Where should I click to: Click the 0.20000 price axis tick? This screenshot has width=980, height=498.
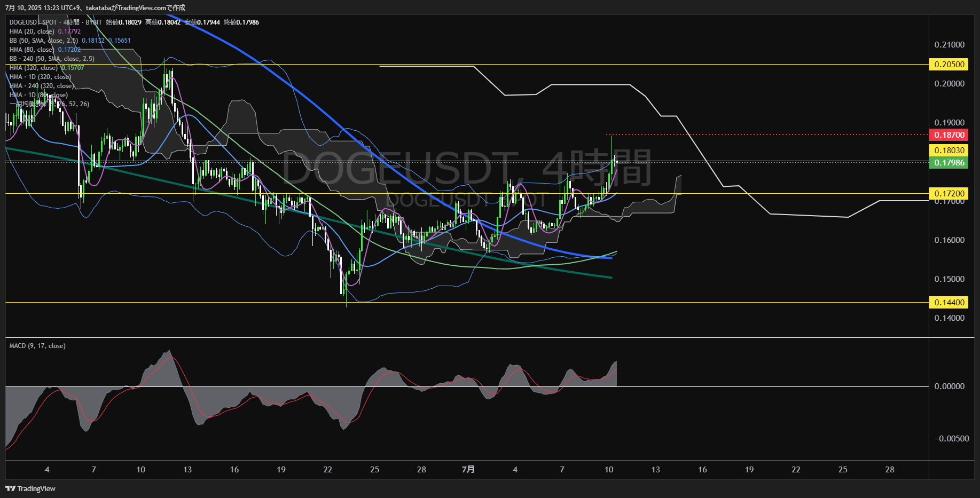point(950,84)
